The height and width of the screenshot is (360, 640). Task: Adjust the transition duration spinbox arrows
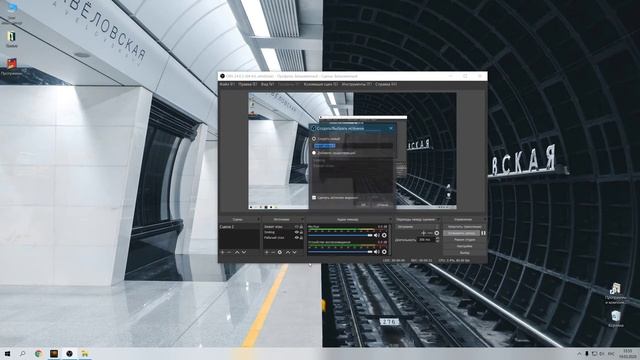click(x=438, y=240)
